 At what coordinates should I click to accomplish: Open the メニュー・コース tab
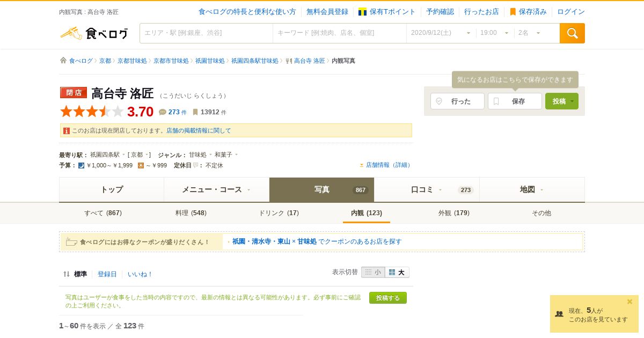[217, 189]
